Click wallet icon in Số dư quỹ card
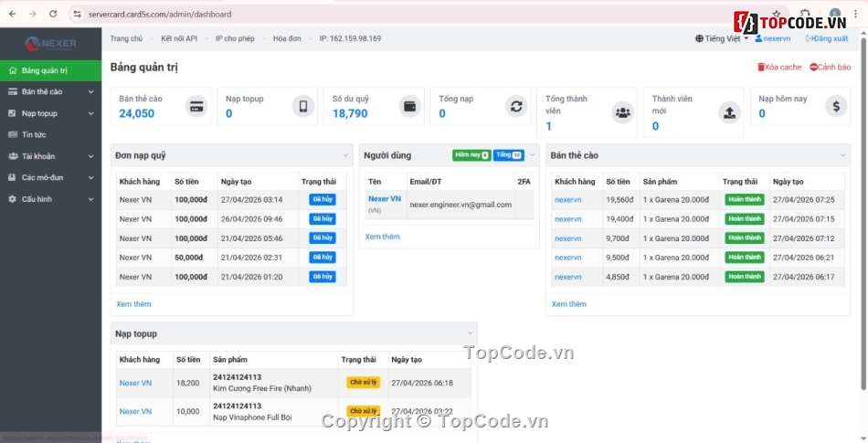Screen dimensions: 868x443 click(x=409, y=106)
